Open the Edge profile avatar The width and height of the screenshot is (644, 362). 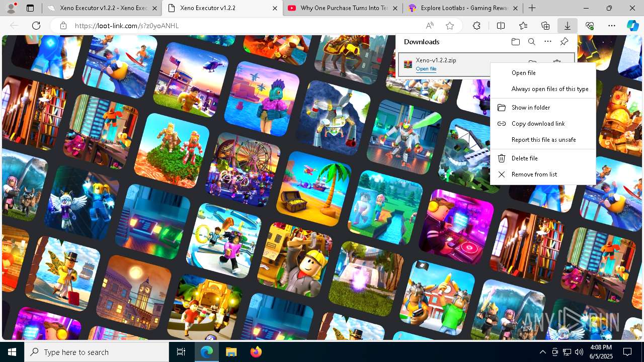pos(12,8)
